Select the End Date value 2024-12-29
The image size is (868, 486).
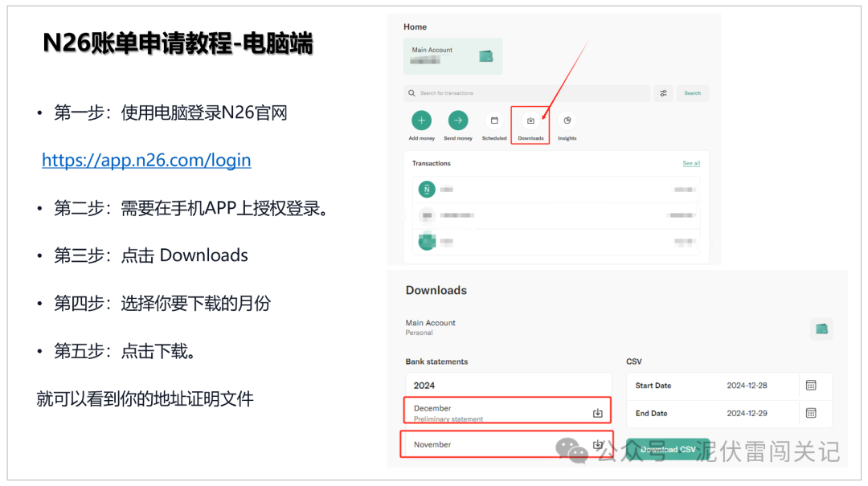(747, 413)
